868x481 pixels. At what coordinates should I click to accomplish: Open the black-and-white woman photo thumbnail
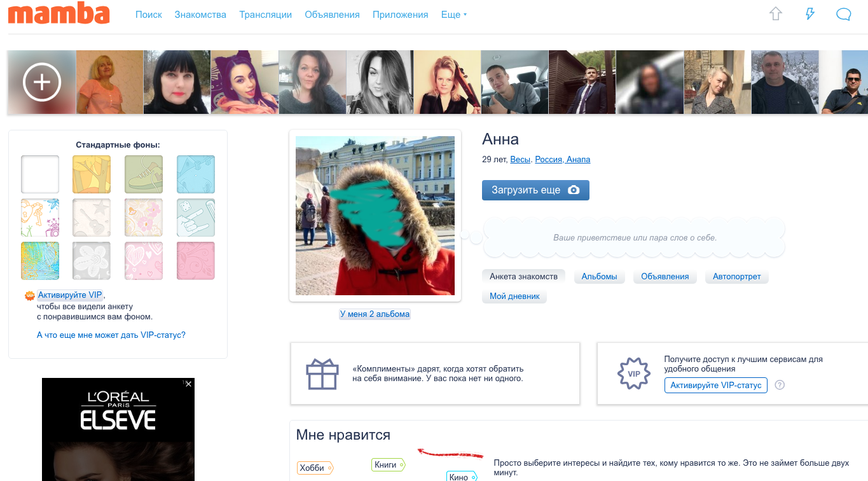coord(380,82)
